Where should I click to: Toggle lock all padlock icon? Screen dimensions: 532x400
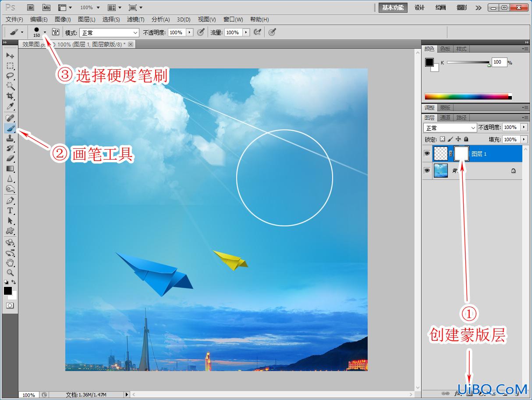[x=466, y=139]
